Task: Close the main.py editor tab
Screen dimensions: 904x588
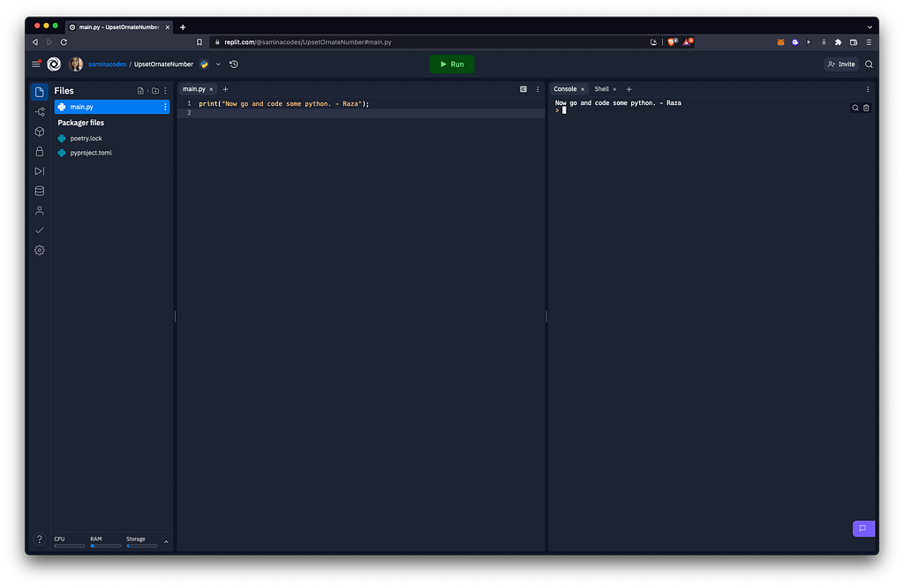Action: 211,89
